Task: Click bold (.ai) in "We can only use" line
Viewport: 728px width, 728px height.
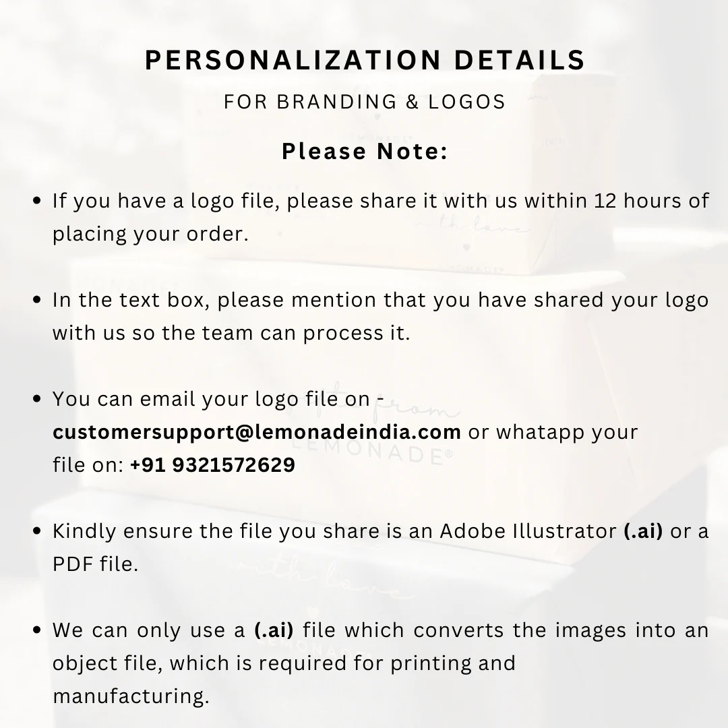Action: pyautogui.click(x=274, y=631)
